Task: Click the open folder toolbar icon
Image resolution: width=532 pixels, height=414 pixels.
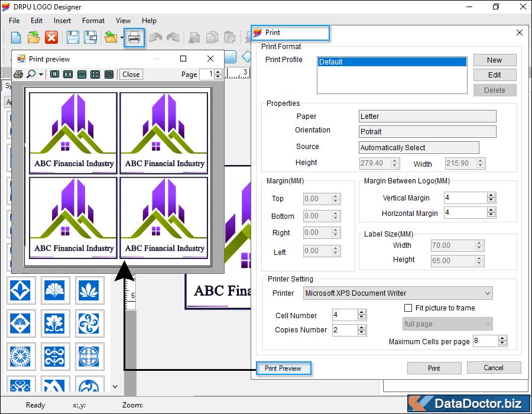Action: (34, 37)
